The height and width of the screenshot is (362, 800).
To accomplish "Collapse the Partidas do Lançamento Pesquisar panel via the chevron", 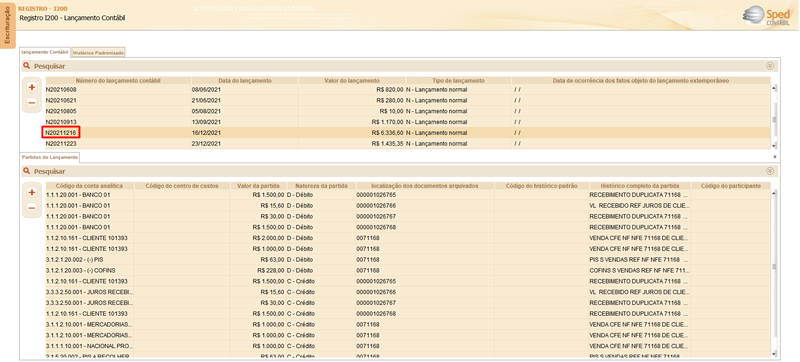I will (770, 171).
